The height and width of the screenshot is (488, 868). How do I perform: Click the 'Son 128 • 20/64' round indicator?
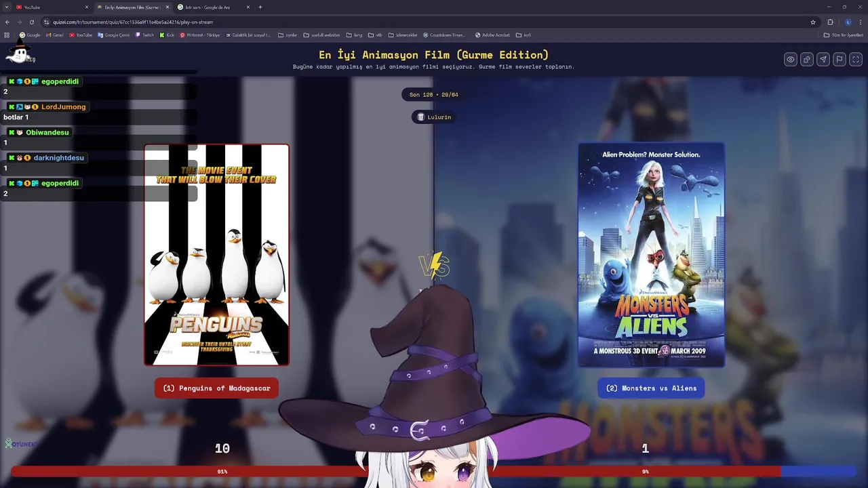[x=434, y=94]
